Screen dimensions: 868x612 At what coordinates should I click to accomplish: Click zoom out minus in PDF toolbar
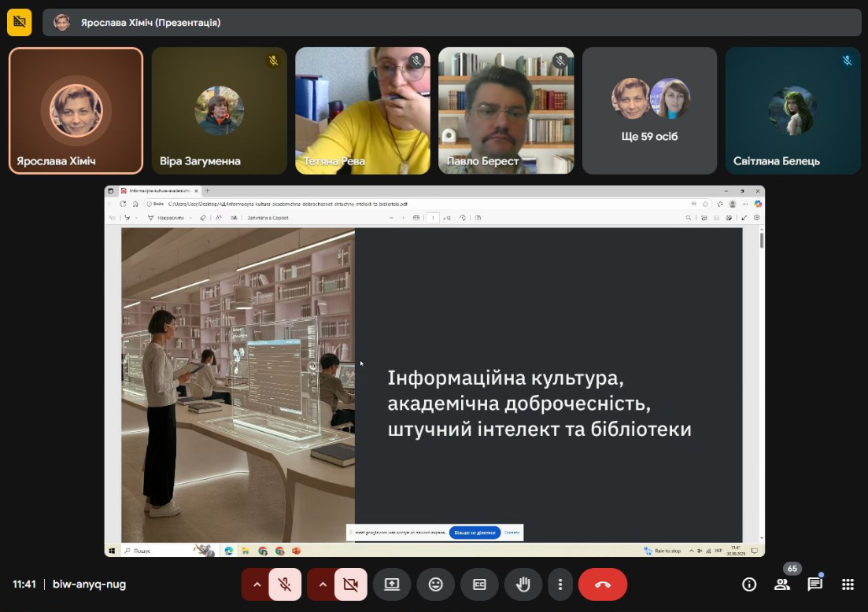(391, 218)
